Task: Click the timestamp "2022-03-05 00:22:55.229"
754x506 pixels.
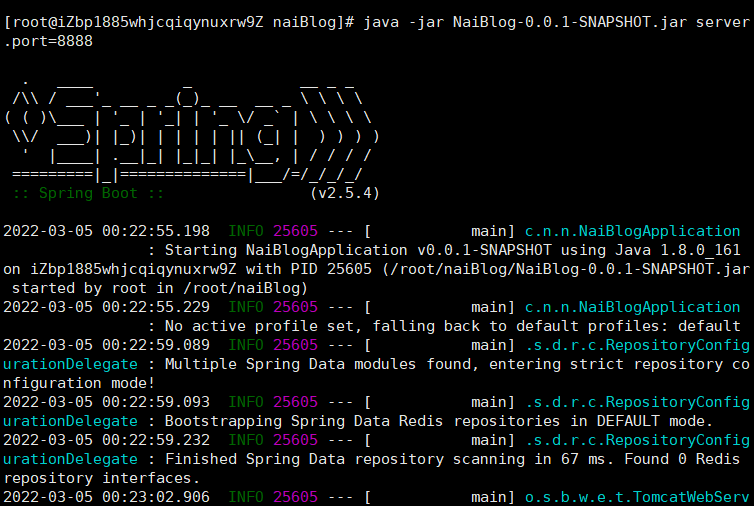Action: pyautogui.click(x=106, y=307)
